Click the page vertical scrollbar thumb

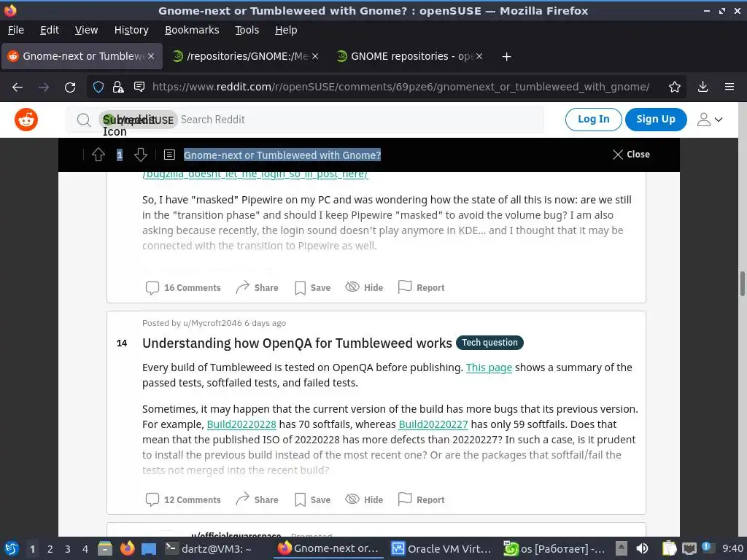click(x=742, y=284)
